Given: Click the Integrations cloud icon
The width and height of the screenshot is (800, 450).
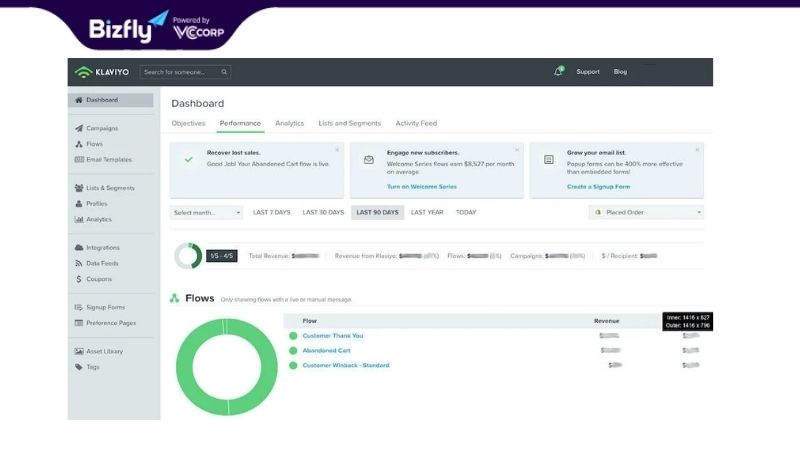Looking at the screenshot, I should [x=79, y=247].
